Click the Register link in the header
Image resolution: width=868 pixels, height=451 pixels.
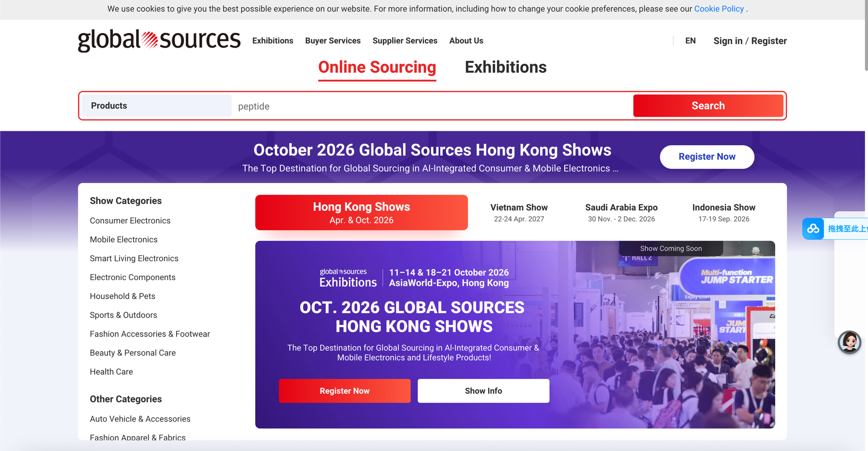point(769,41)
